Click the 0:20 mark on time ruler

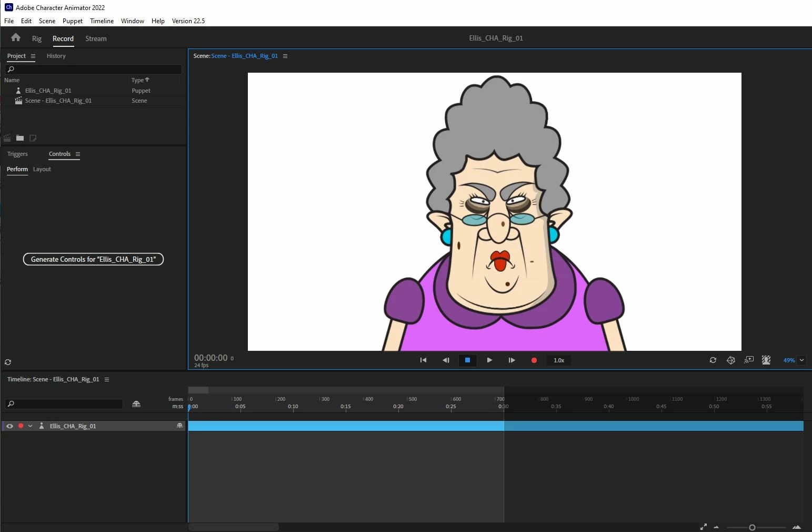[398, 407]
